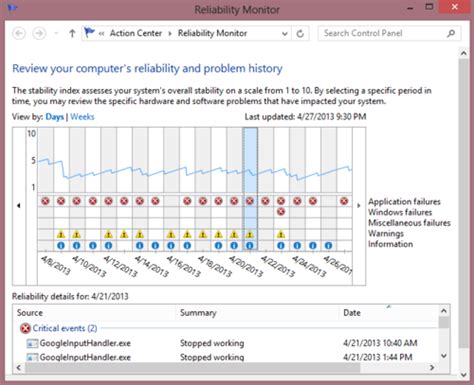Click the flag icon in address bar
The image size is (474, 385).
(89, 33)
